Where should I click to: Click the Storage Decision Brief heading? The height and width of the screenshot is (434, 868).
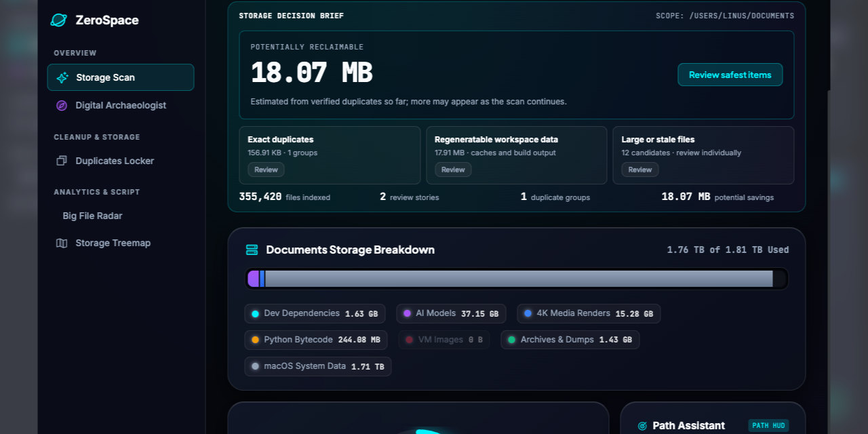(x=291, y=16)
